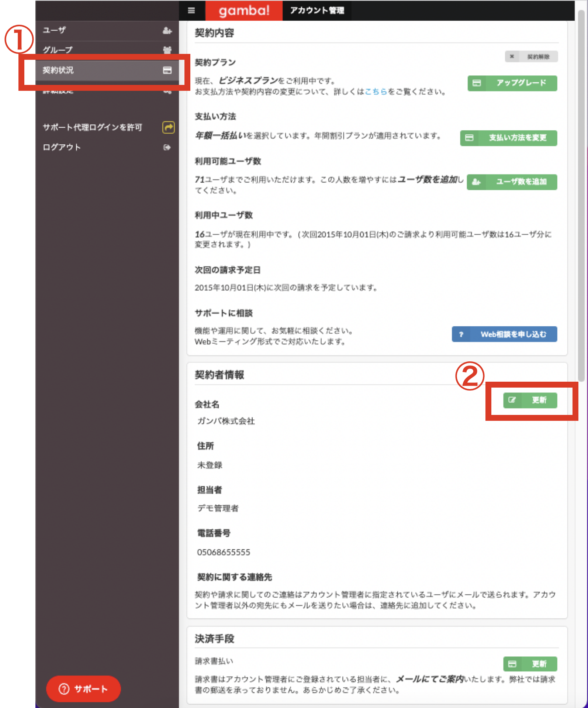The image size is (588, 708).
Task: Click 支払い方法を変更 button
Action: pos(508,138)
